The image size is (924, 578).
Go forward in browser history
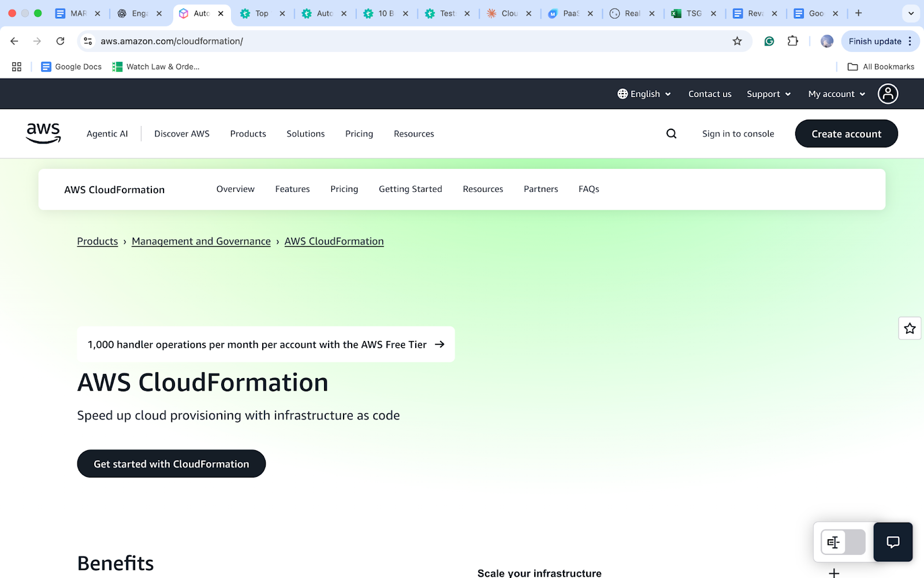(x=37, y=41)
